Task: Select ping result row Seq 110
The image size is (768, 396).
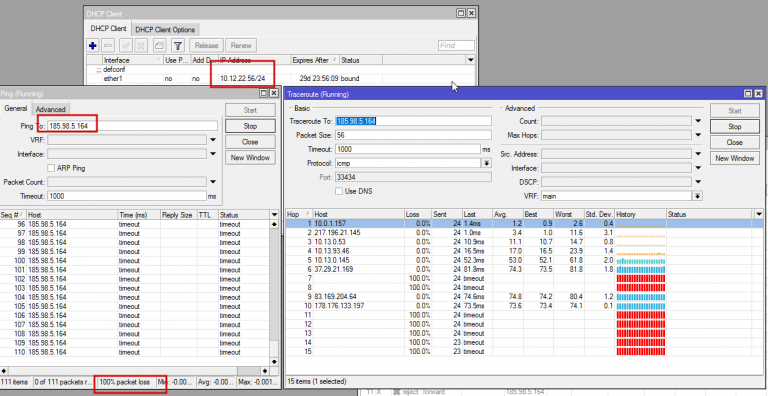Action: pos(135,352)
